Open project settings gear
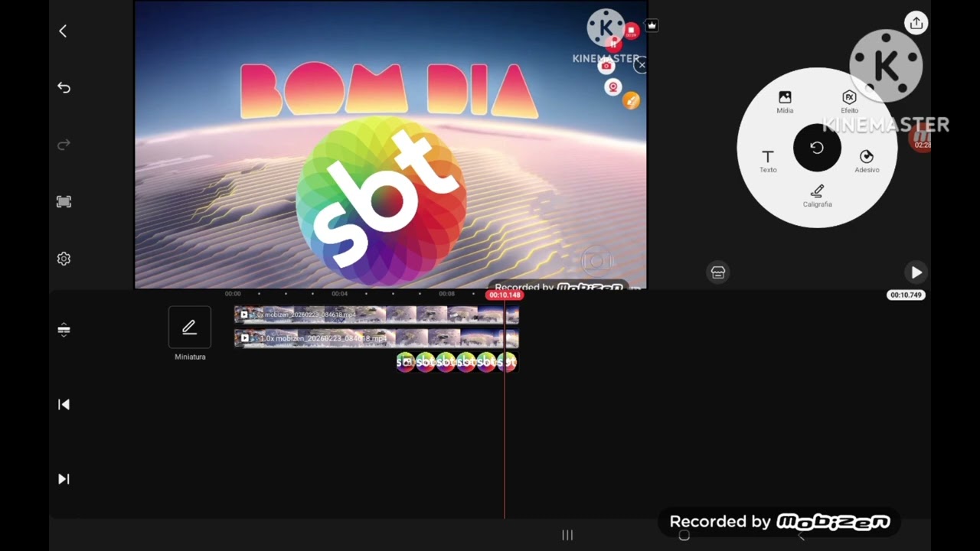980x551 pixels. (64, 259)
